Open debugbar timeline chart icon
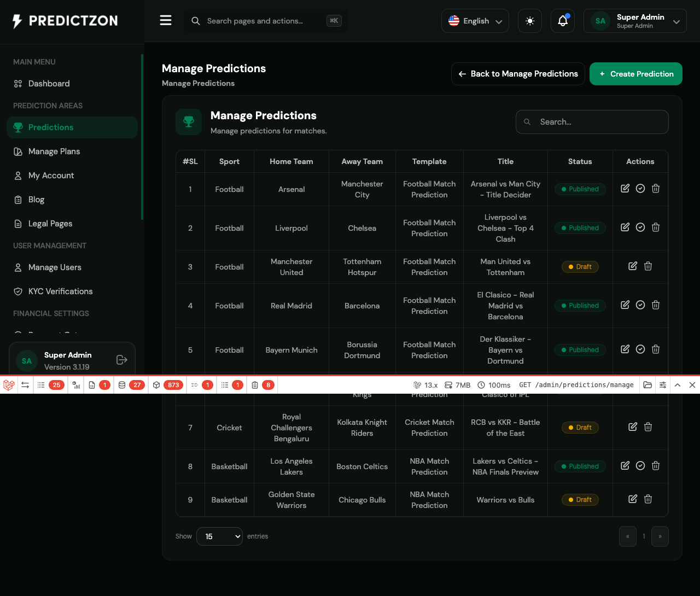 coord(76,385)
